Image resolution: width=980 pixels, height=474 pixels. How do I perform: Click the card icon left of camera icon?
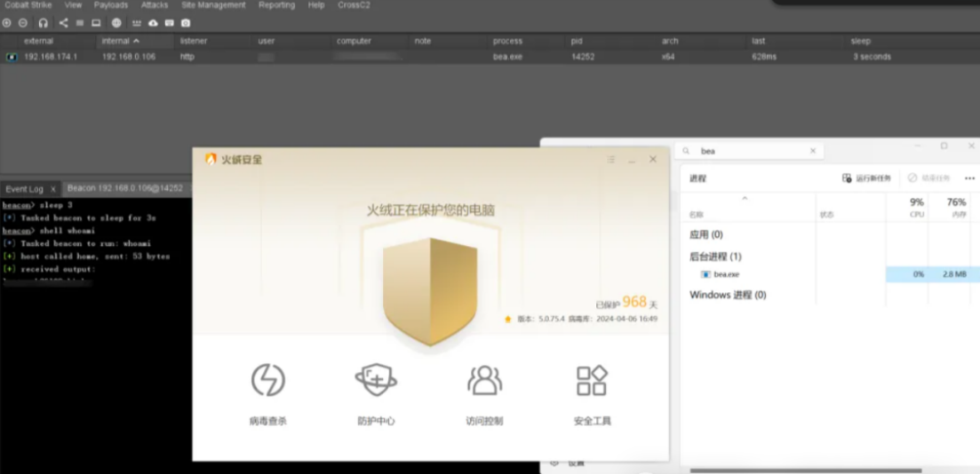click(170, 23)
